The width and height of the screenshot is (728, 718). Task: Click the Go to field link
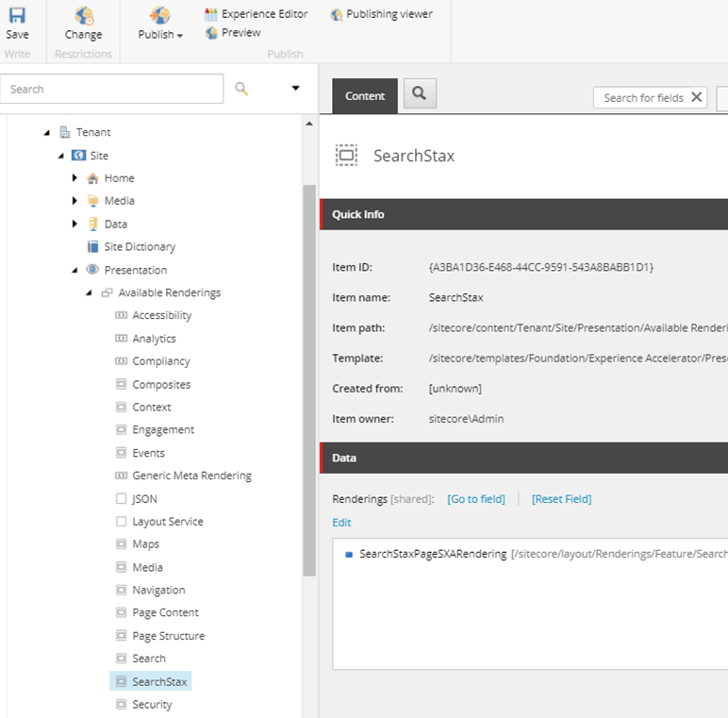point(476,499)
